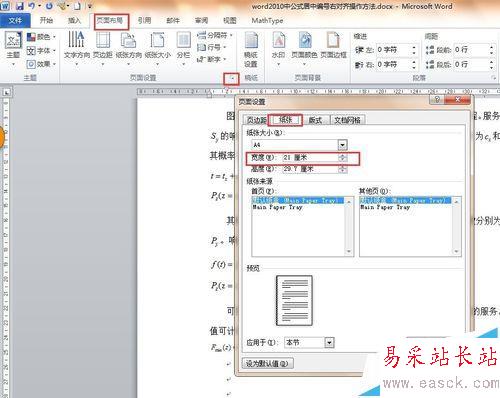
Task: Click into the 高度 height field
Action: coord(310,169)
